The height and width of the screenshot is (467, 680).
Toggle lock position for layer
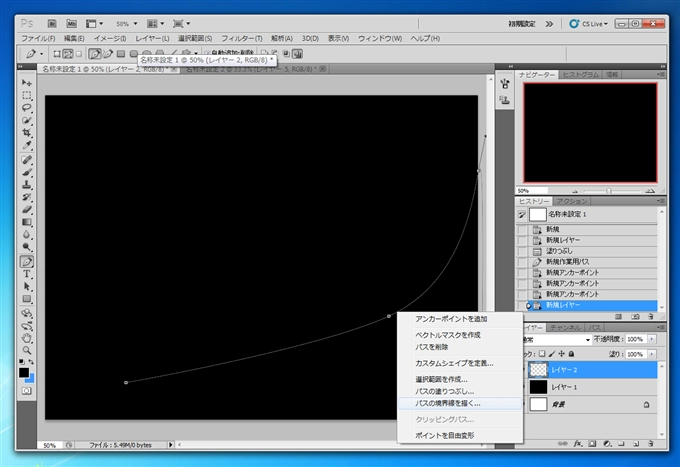[x=562, y=354]
